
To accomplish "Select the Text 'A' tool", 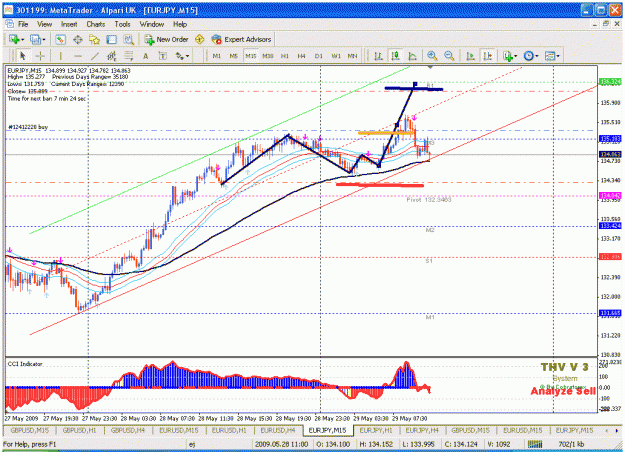I will click(145, 56).
